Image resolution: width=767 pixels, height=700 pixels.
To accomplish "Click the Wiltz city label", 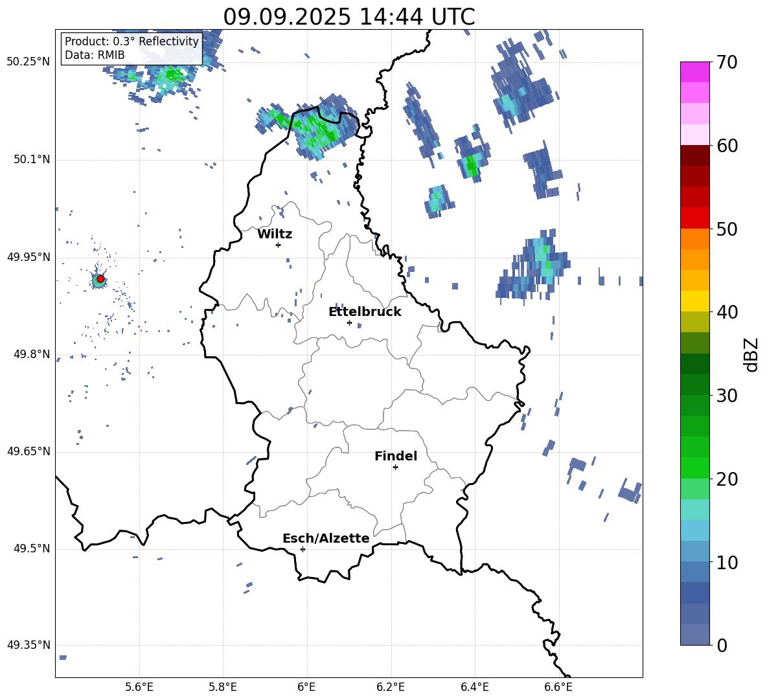I will coord(275,234).
